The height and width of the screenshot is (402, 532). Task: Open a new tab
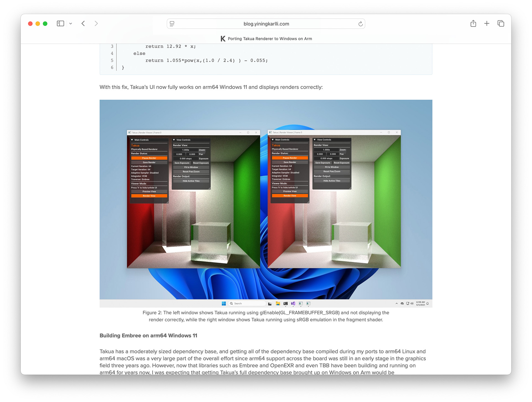pyautogui.click(x=487, y=24)
